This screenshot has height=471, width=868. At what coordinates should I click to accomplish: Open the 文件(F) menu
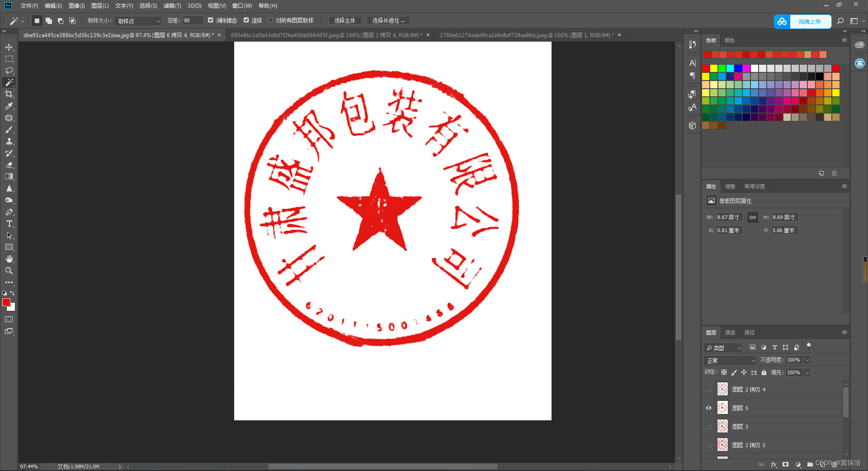[x=29, y=6]
